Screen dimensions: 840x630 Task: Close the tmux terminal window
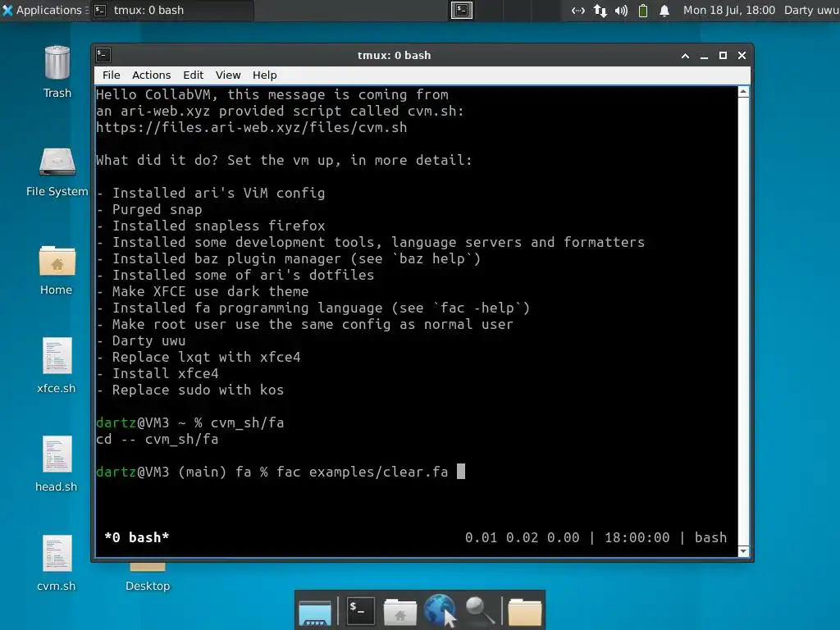pos(742,56)
